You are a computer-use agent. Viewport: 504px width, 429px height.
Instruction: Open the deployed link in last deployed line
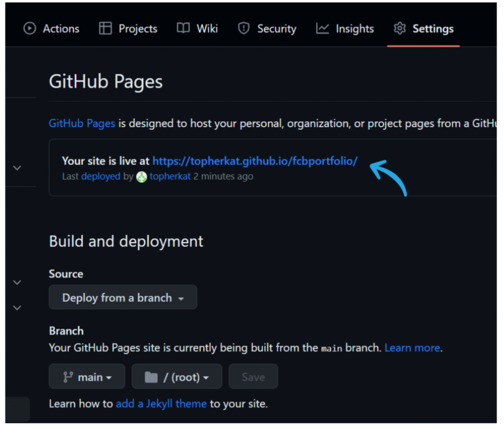(x=100, y=176)
